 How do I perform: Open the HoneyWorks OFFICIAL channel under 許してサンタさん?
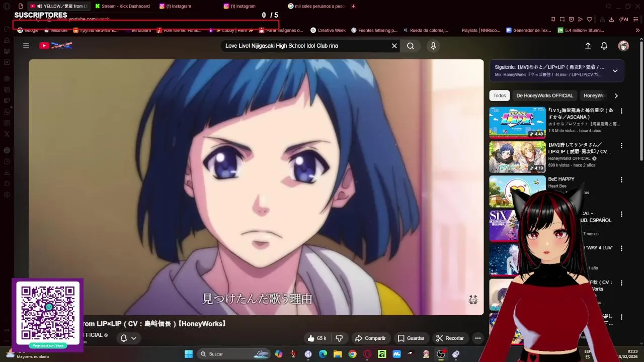click(569, 158)
